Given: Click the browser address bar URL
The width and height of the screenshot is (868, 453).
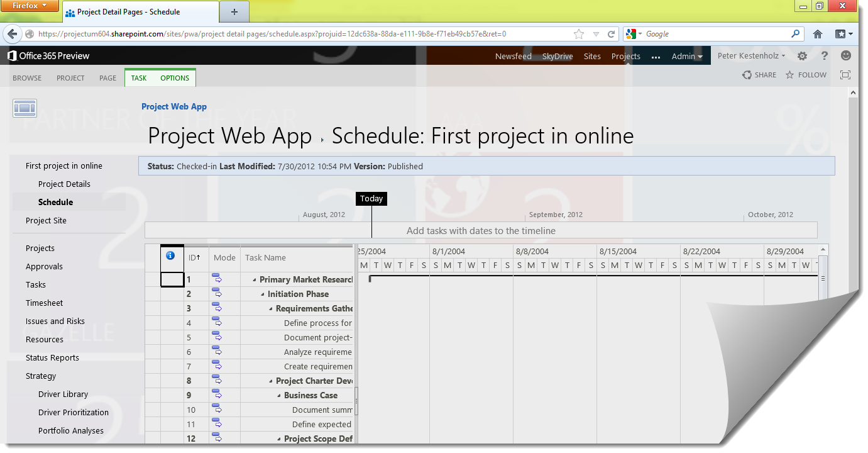Looking at the screenshot, I should coord(272,34).
